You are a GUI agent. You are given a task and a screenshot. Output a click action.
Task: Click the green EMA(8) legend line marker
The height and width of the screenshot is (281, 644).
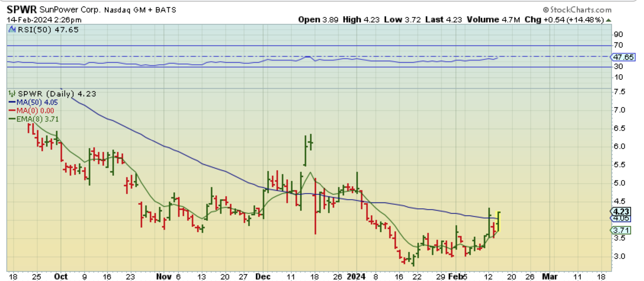pyautogui.click(x=12, y=119)
